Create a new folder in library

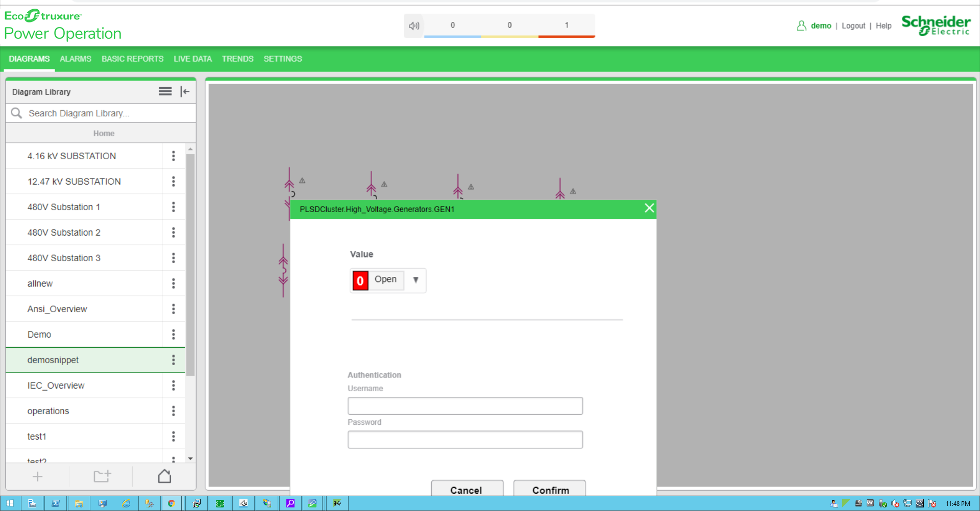click(102, 476)
